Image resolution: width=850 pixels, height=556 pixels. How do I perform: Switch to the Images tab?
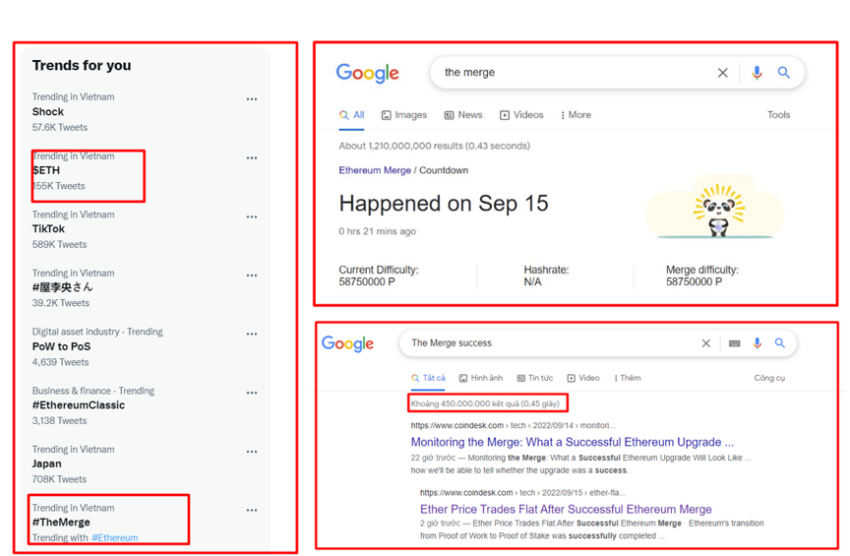click(404, 115)
